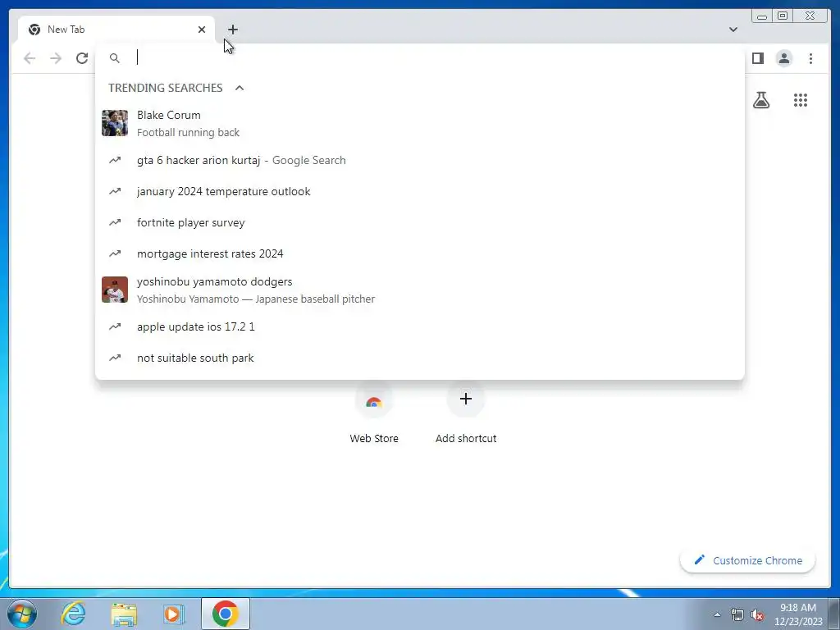The width and height of the screenshot is (840, 630).
Task: Click Yoshinobu Yamamoto thumbnail image
Action: point(115,290)
